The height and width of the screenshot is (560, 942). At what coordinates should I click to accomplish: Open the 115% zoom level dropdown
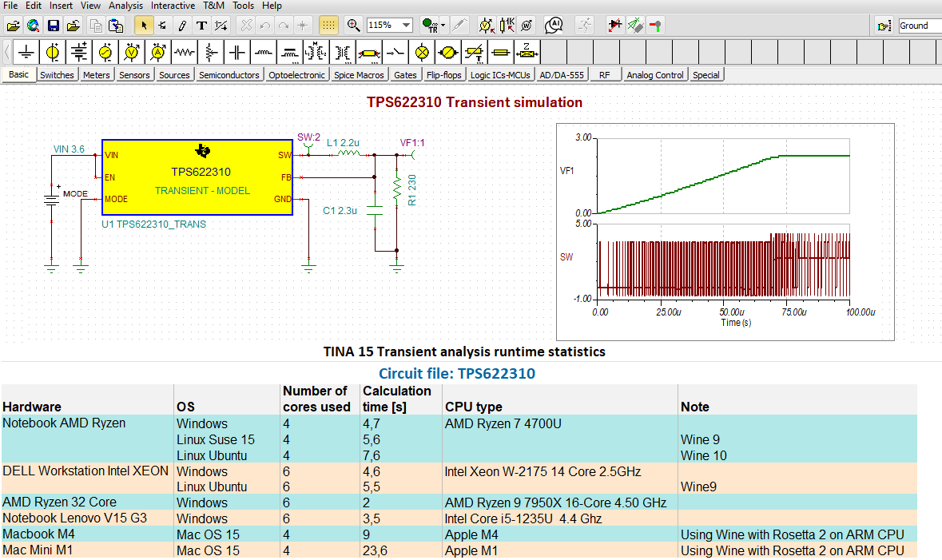[x=406, y=26]
